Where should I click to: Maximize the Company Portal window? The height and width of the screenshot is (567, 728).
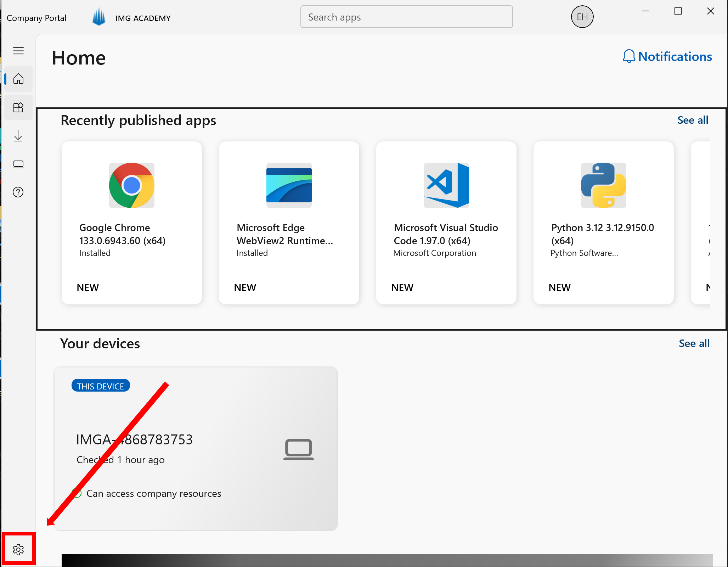pyautogui.click(x=678, y=11)
